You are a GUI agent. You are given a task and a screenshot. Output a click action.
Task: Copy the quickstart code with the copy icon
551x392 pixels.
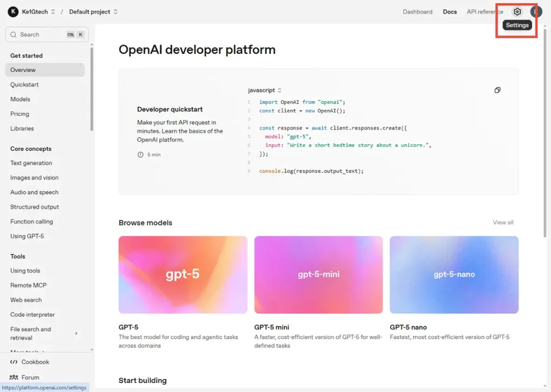(x=497, y=90)
